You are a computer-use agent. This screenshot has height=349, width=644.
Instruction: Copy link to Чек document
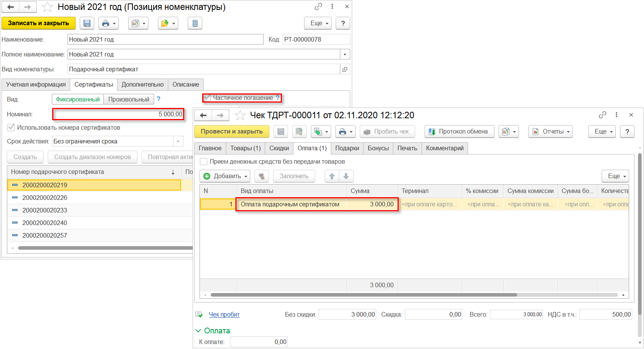602,115
